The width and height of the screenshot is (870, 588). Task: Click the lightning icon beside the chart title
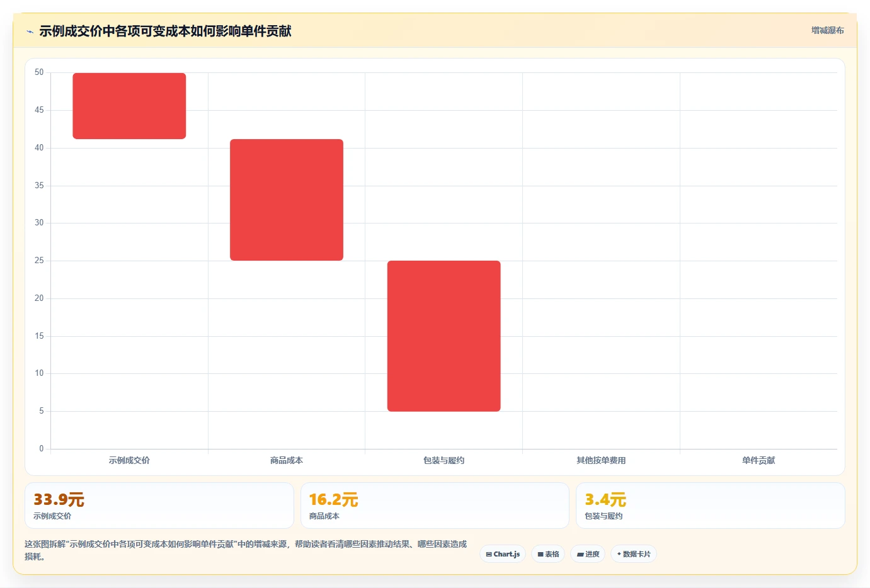point(30,31)
